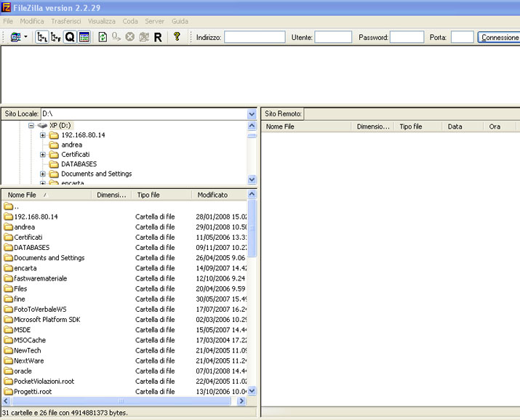Select the PocketViolazioni.root folder

coord(44,381)
